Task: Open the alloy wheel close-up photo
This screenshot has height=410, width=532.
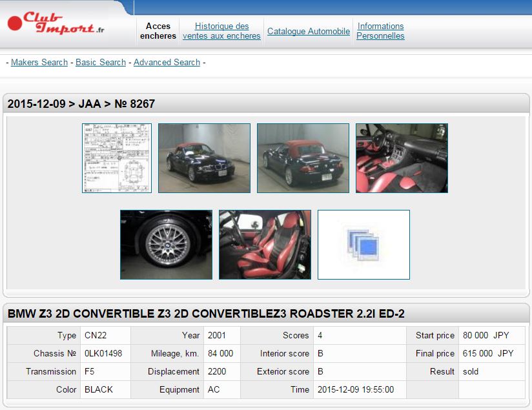Action: (166, 245)
